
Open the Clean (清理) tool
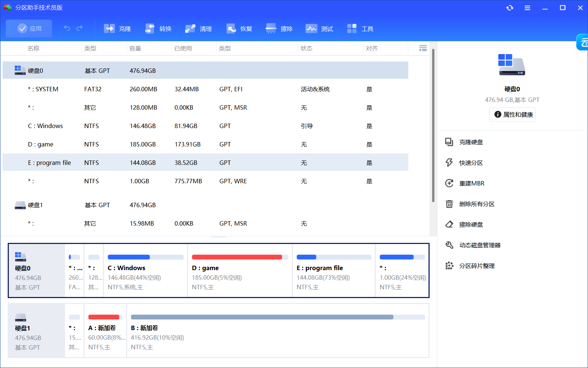(198, 29)
